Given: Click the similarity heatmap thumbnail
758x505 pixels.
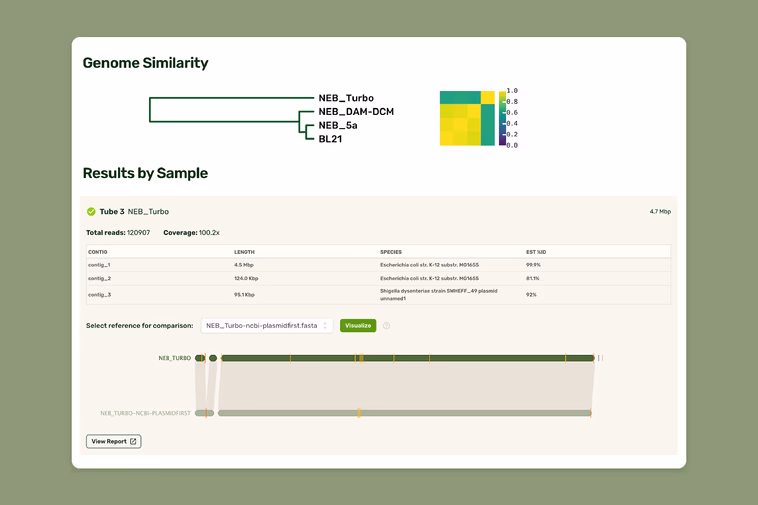Looking at the screenshot, I should point(467,118).
